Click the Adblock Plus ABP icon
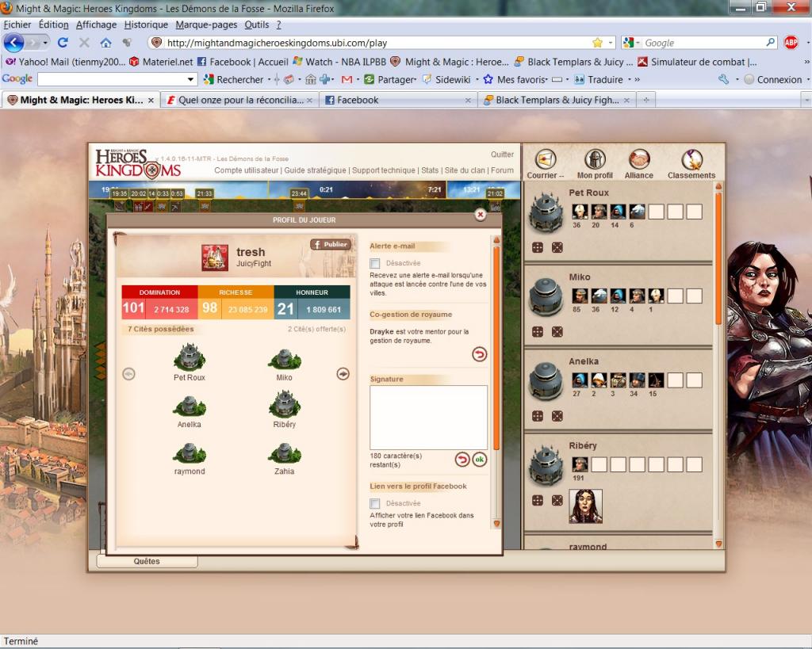Viewport: 812px width, 649px height. click(x=791, y=43)
